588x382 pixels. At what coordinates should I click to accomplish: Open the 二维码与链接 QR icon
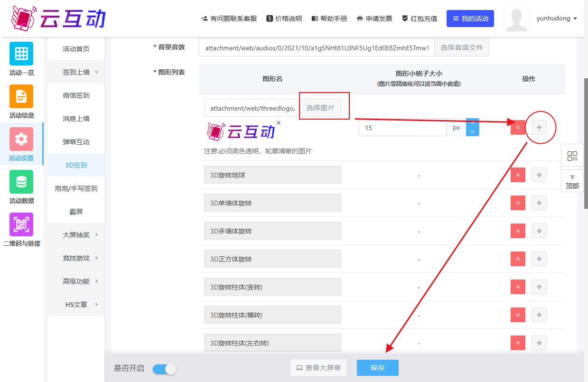click(21, 224)
